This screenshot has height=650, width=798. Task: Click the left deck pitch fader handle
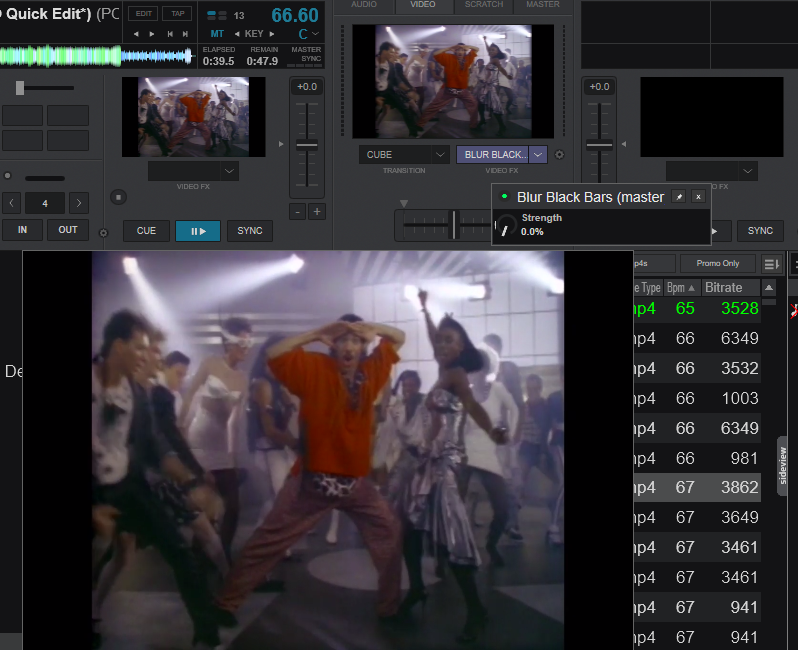[x=307, y=145]
